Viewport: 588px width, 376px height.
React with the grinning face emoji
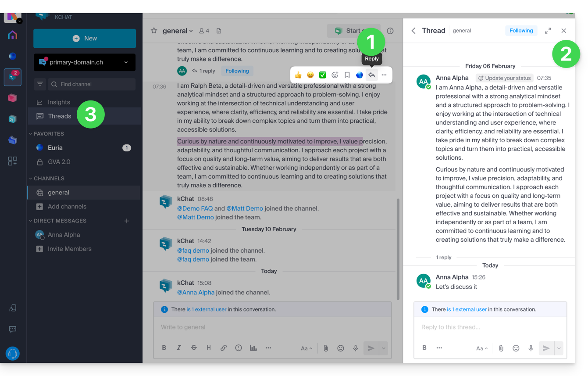coord(310,75)
